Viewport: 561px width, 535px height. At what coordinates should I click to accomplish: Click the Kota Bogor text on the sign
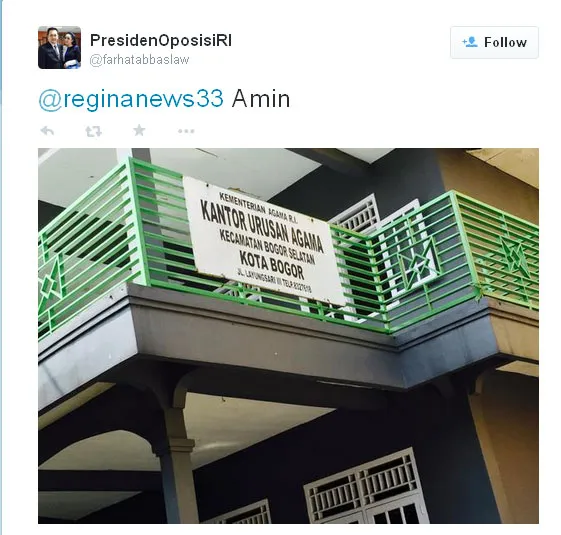(272, 265)
